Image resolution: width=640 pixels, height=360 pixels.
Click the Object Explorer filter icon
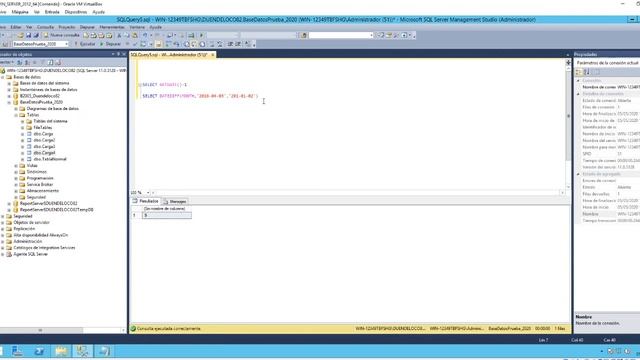click(x=42, y=62)
